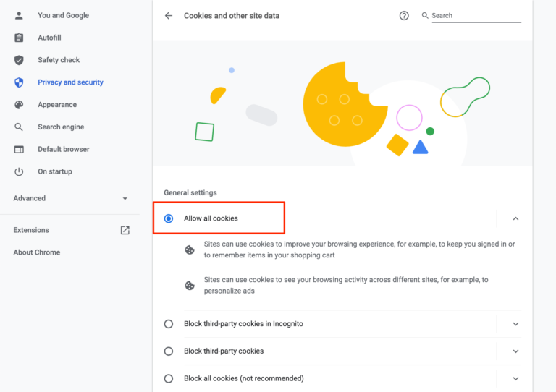The width and height of the screenshot is (556, 392).
Task: Open Default browser settings
Action: coord(64,150)
